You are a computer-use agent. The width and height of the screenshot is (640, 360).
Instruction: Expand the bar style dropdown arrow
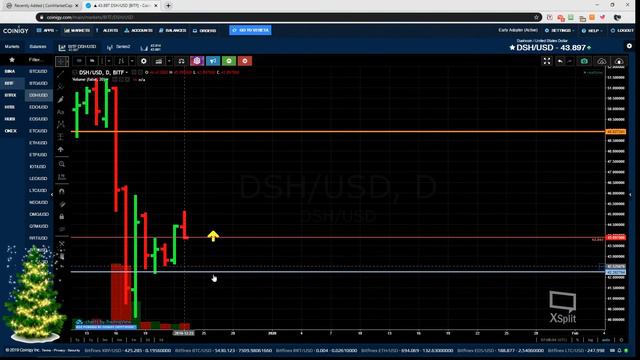tap(109, 61)
